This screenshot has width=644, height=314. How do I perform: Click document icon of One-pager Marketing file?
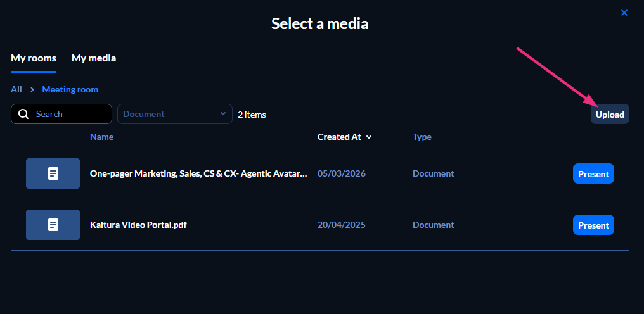click(x=53, y=173)
